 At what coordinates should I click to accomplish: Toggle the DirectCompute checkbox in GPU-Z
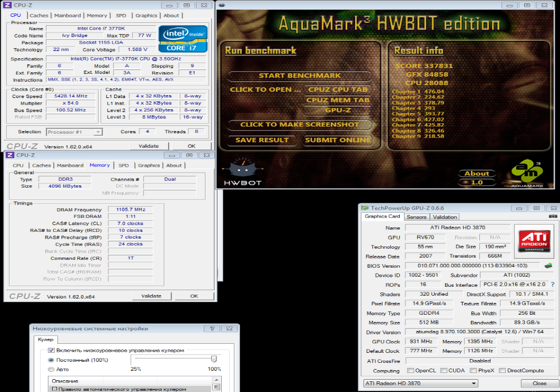[502, 371]
